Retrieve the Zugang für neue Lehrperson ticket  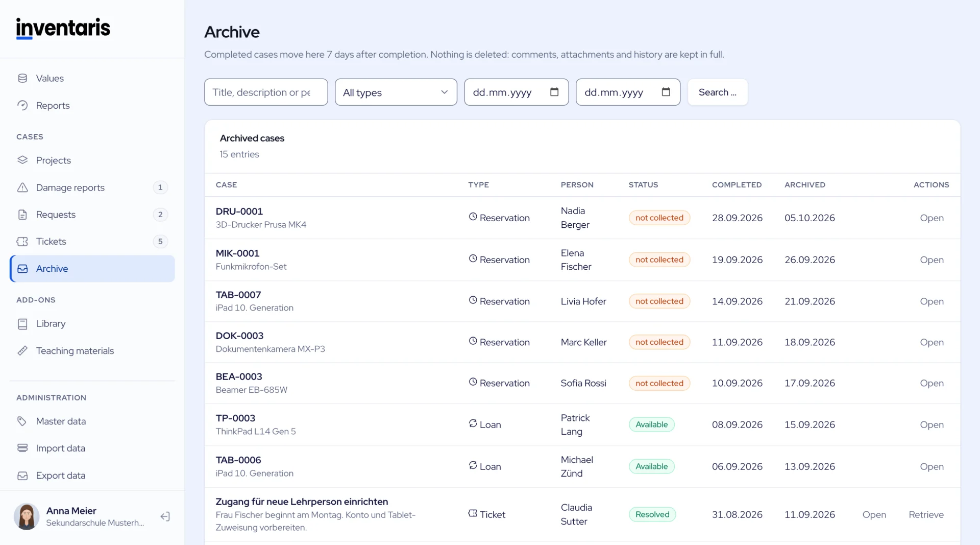926,514
